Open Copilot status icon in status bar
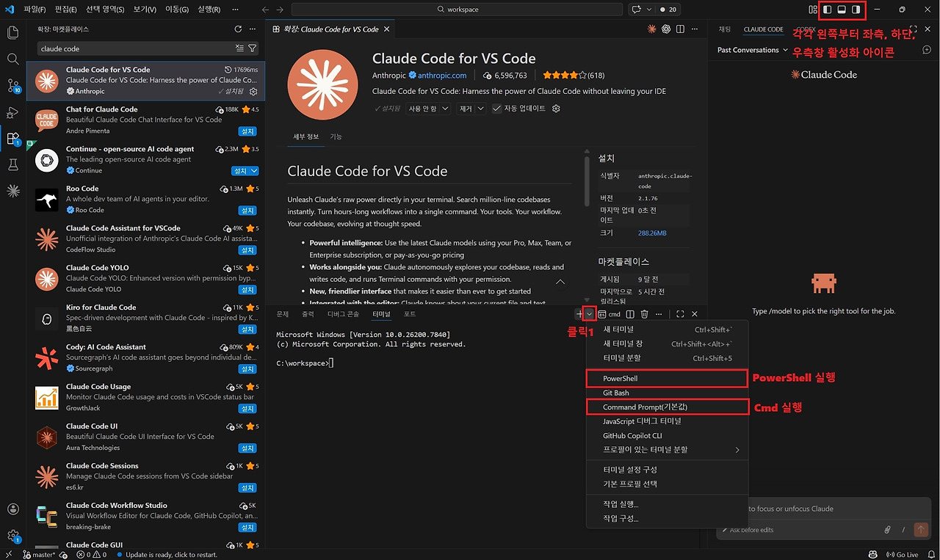 pos(872,555)
